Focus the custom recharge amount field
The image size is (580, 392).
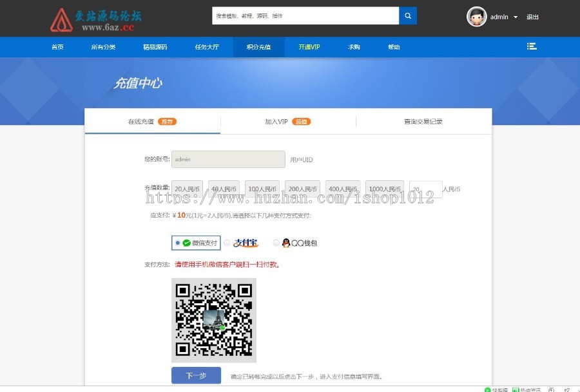425,189
